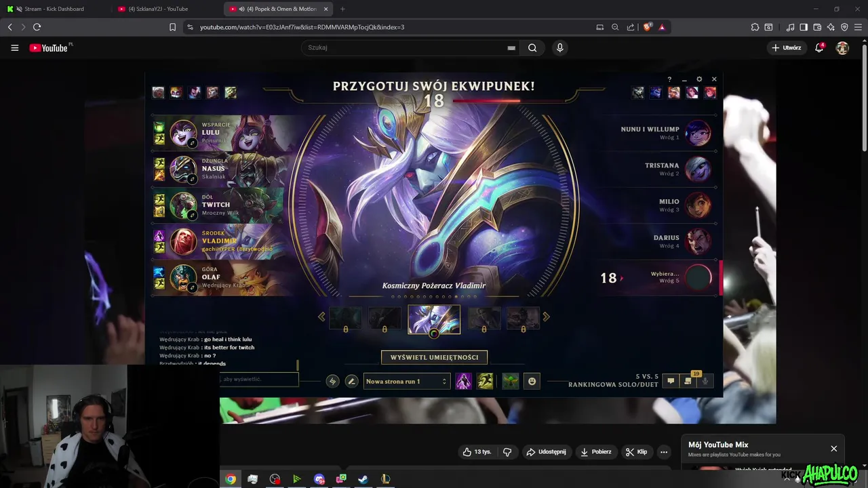Show previous skin with left arrow
Image resolution: width=868 pixels, height=488 pixels.
(321, 317)
